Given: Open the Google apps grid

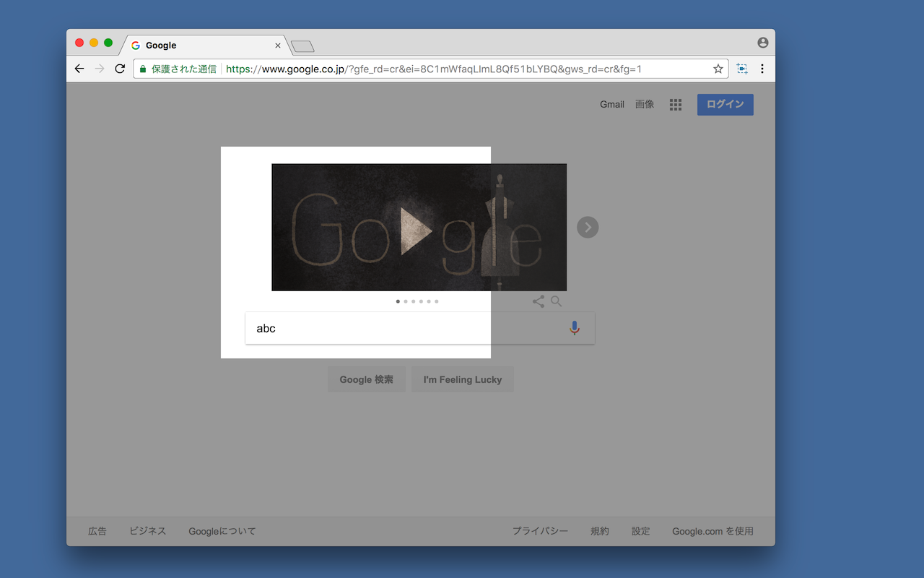Looking at the screenshot, I should [676, 105].
